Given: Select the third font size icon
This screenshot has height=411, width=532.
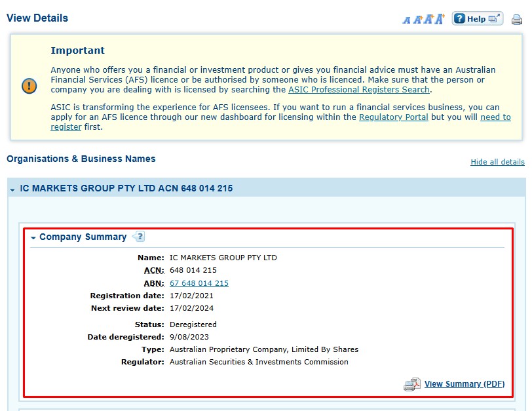Looking at the screenshot, I should click(429, 19).
